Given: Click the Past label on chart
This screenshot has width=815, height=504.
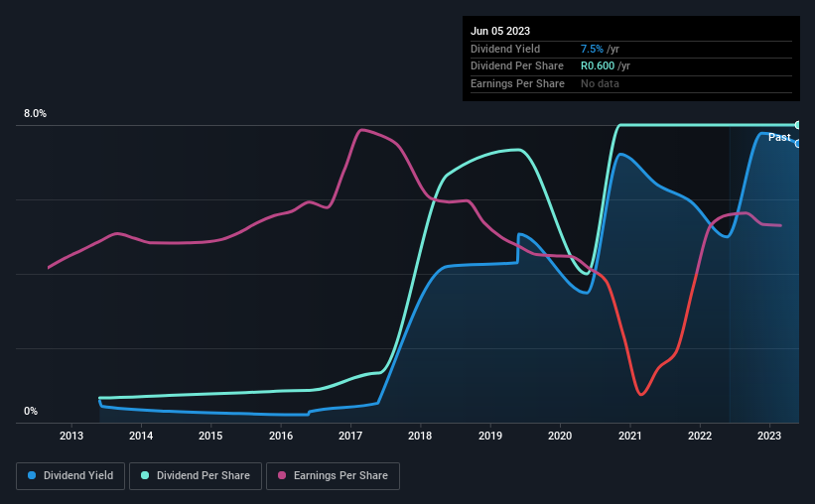Looking at the screenshot, I should (779, 137).
